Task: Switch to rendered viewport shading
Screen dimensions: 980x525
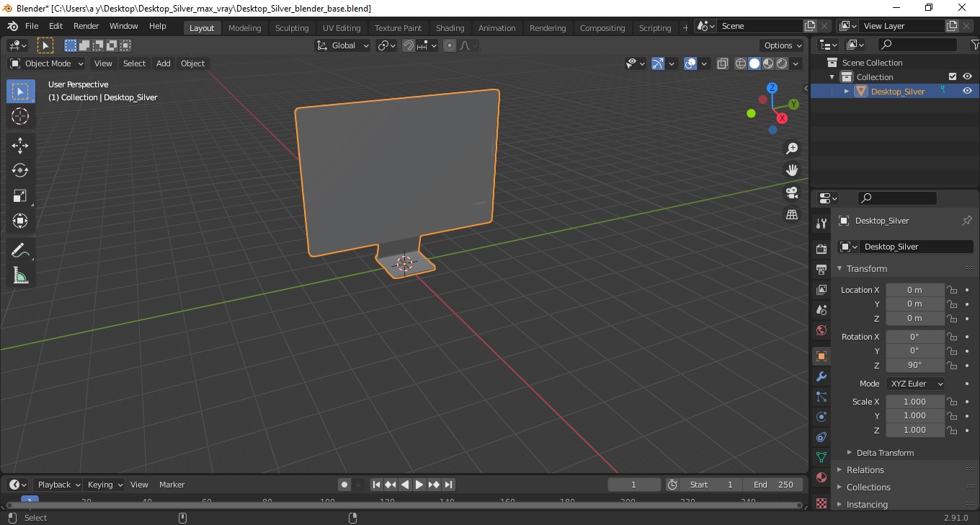Action: pyautogui.click(x=782, y=63)
